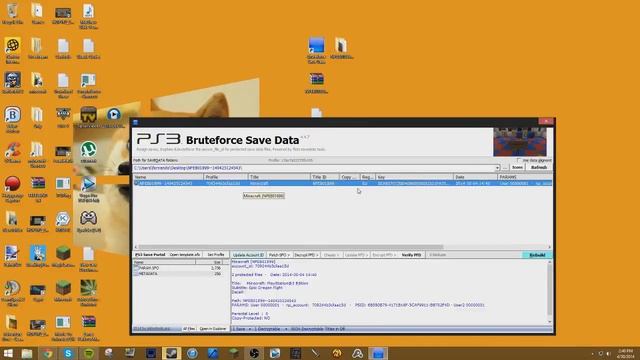Screen dimensions: 640x360
Task: Click the savedata folder path field
Action: [x=313, y=168]
